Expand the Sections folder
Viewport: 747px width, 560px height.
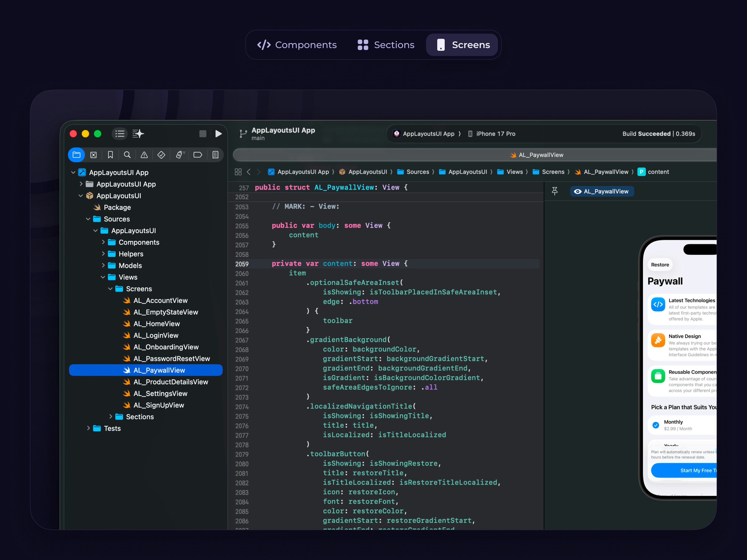[110, 416]
